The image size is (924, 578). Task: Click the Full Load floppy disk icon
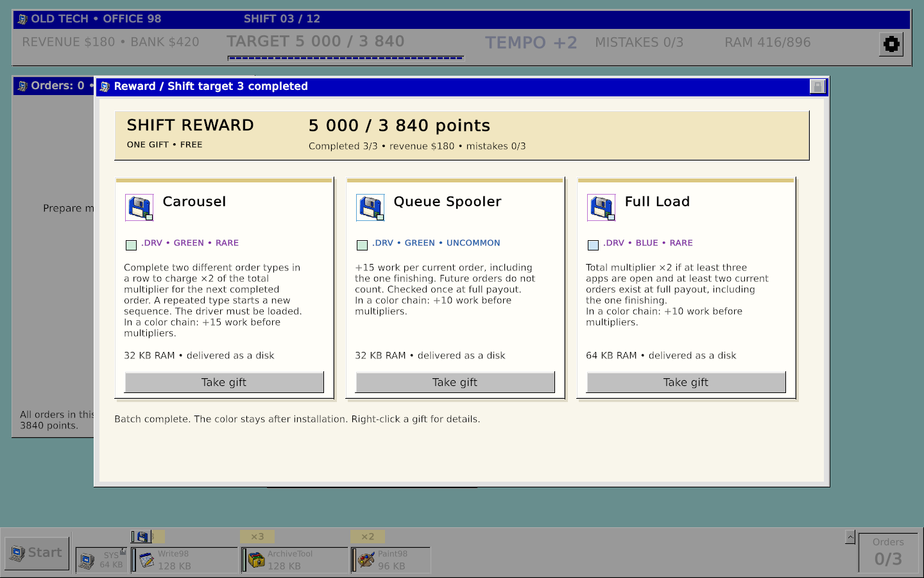pos(601,207)
